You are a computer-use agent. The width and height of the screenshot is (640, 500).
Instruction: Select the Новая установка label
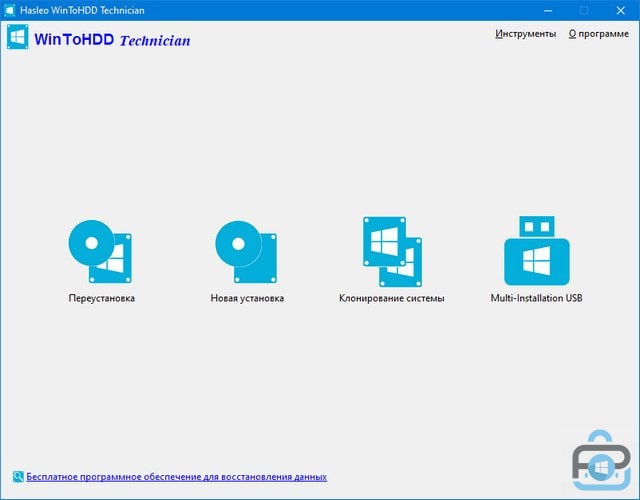click(247, 298)
